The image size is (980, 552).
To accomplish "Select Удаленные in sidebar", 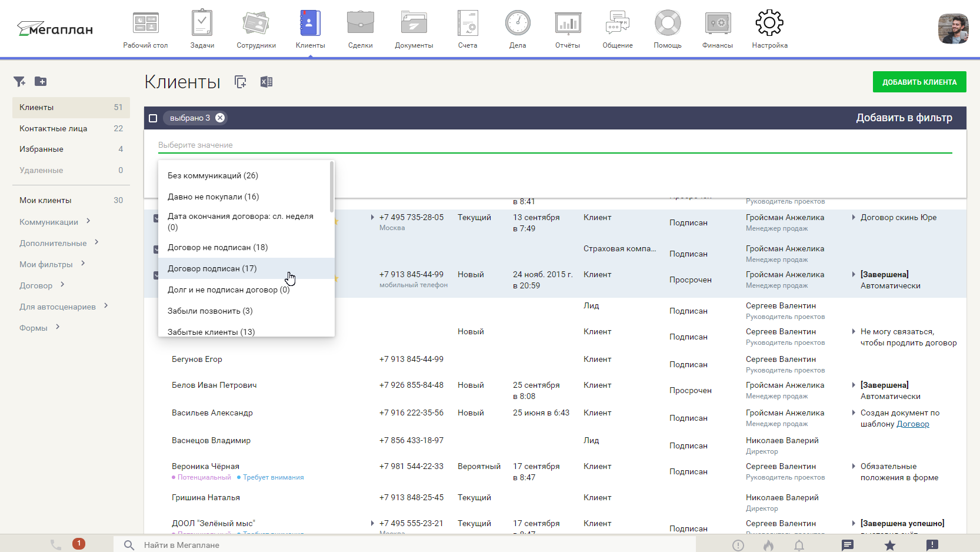I will click(x=71, y=170).
